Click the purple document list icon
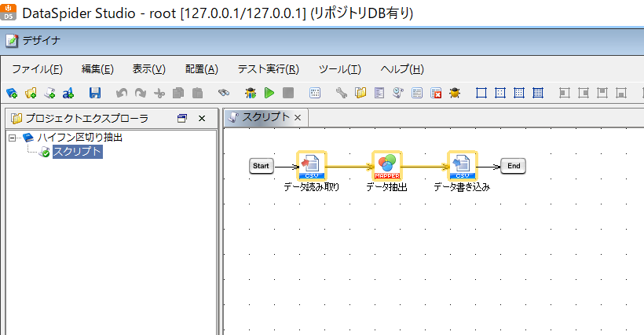Image resolution: width=644 pixels, height=335 pixels. pos(379,93)
